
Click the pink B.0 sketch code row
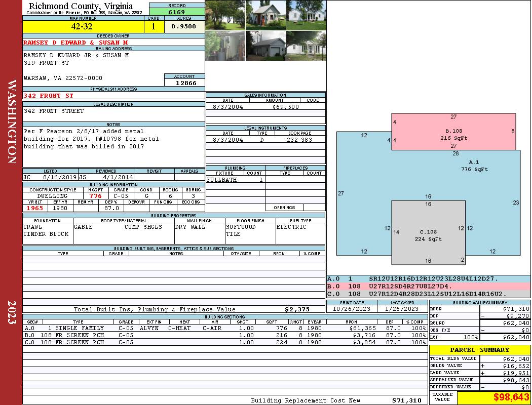[x=428, y=287]
